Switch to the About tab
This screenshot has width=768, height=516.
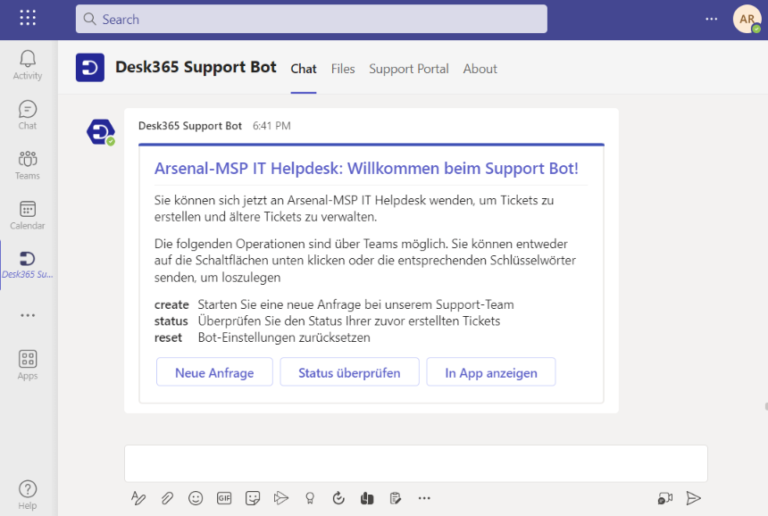coord(480,69)
